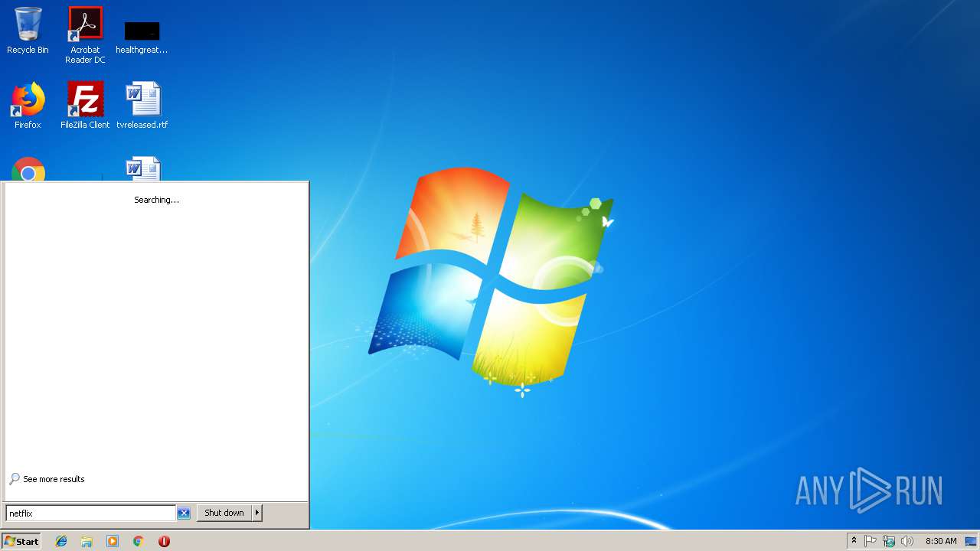980x551 pixels.
Task: Open Windows Explorer folder in taskbar
Action: (87, 541)
